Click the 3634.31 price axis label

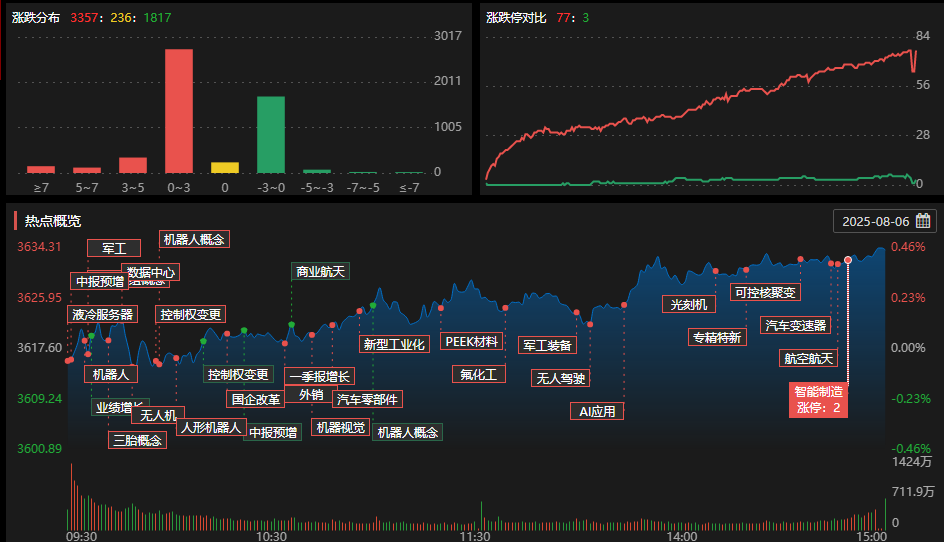[x=39, y=246]
